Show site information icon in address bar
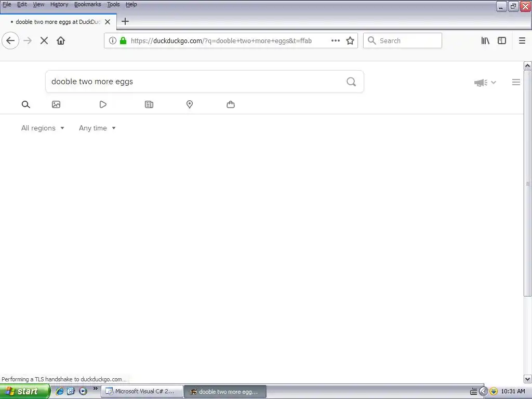 (x=113, y=41)
